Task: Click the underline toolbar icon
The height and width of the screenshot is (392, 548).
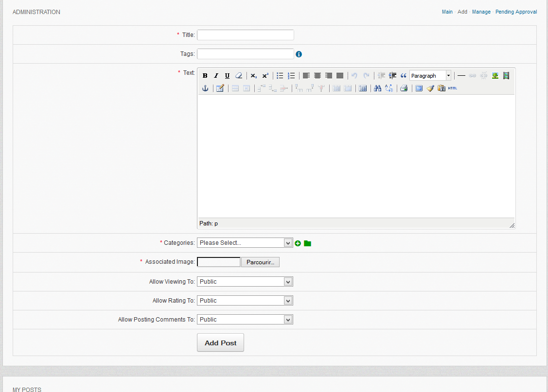Action: tap(227, 76)
